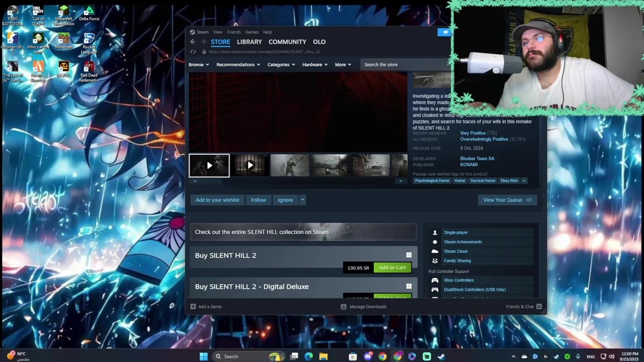The image size is (644, 362).
Task: Open the KONAMI publisher link
Action: tap(469, 164)
